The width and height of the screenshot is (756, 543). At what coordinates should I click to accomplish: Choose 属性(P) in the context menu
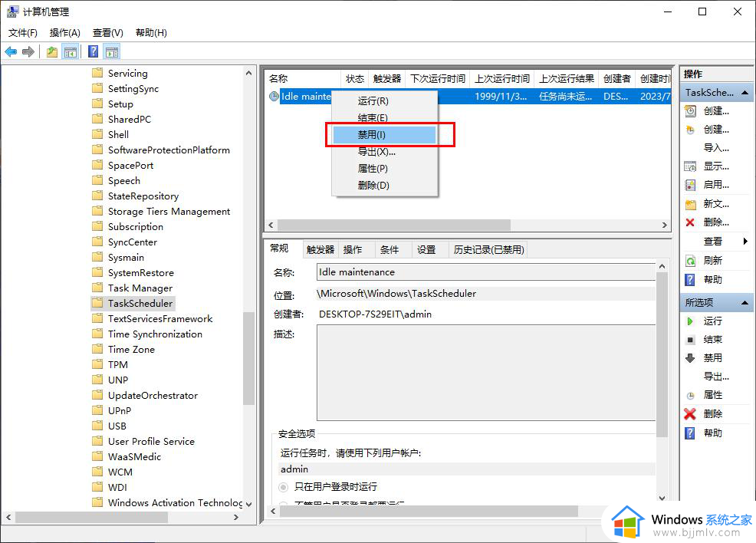click(385, 169)
